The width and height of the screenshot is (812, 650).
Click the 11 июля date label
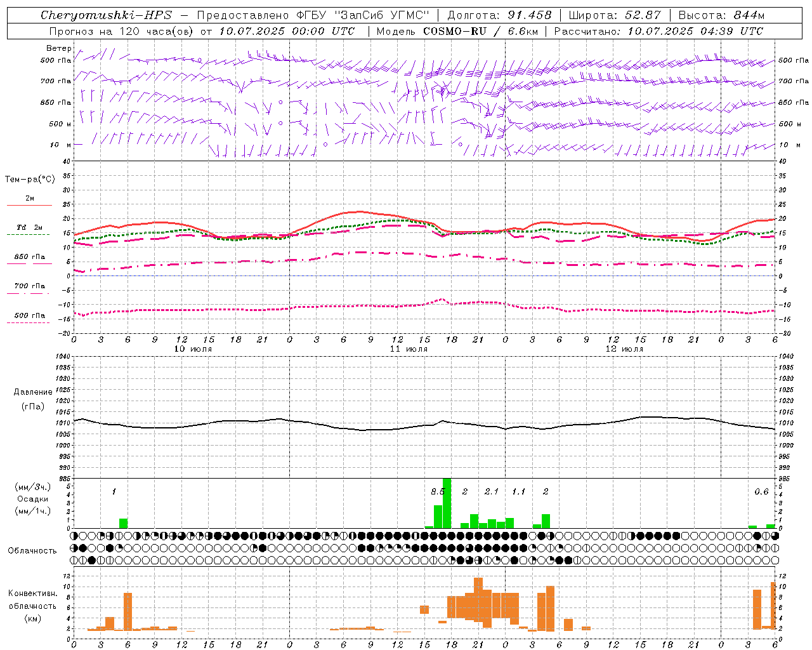click(x=409, y=349)
